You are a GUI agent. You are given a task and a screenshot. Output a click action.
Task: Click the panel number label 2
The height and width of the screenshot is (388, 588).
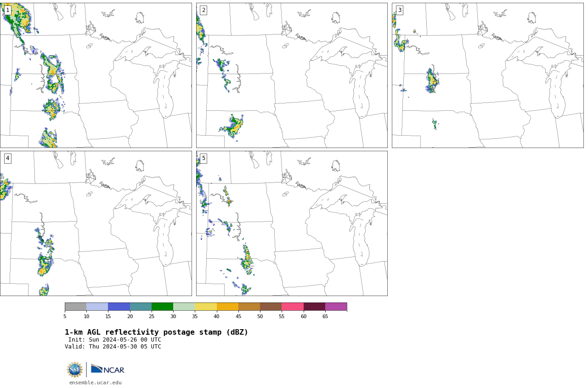204,10
